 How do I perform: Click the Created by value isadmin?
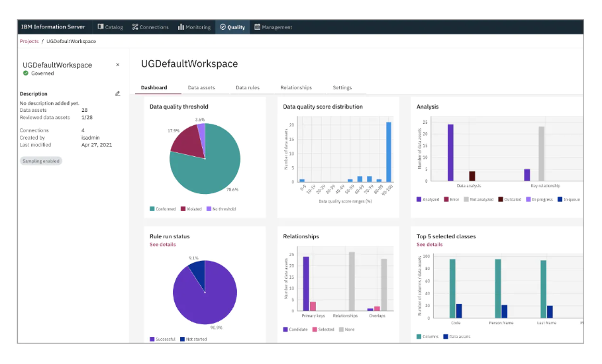pyautogui.click(x=91, y=138)
